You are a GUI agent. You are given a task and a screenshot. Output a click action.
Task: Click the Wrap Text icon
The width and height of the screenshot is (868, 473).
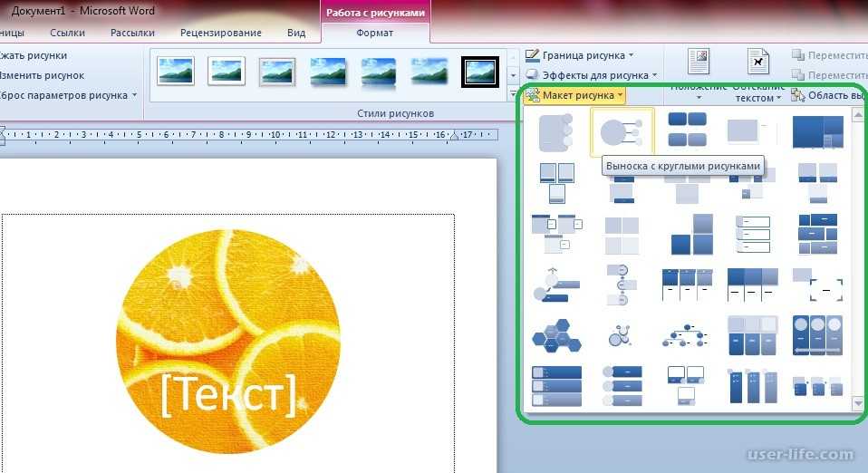[x=757, y=62]
